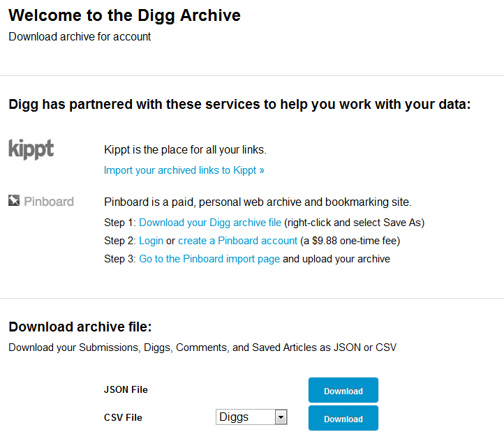Screen dimensions: 504x448
Task: Click the Welcome to the Digg Archive heading
Action: tap(124, 15)
